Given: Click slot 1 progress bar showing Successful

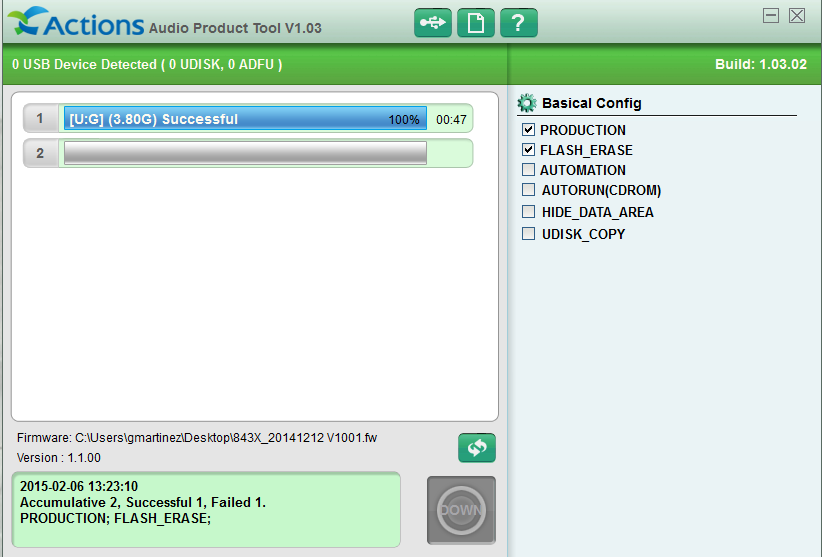Looking at the screenshot, I should 245,118.
